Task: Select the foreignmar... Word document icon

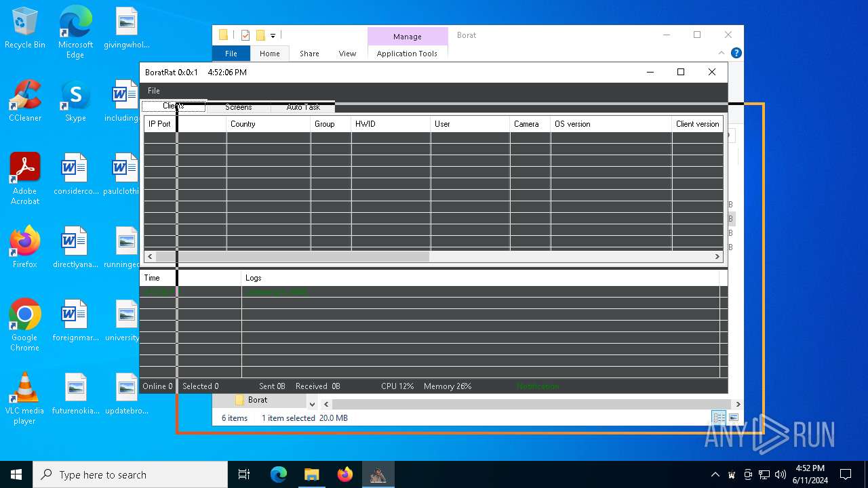Action: 75,321
